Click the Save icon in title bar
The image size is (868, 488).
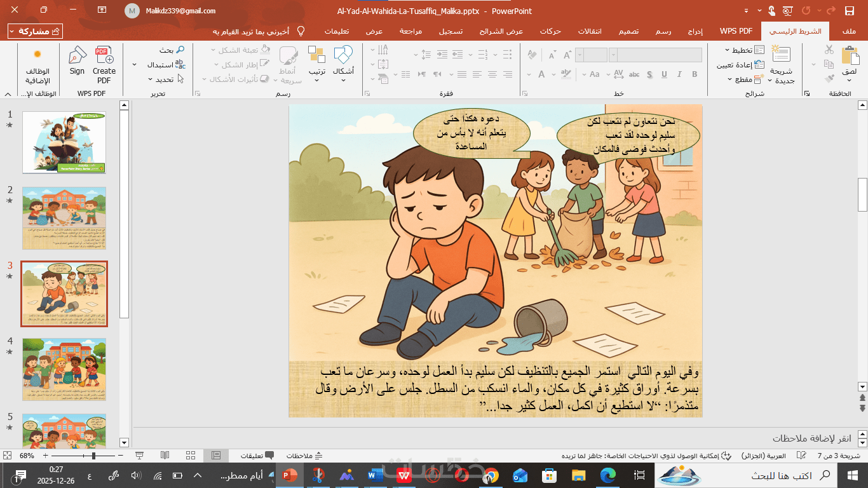[x=848, y=11]
